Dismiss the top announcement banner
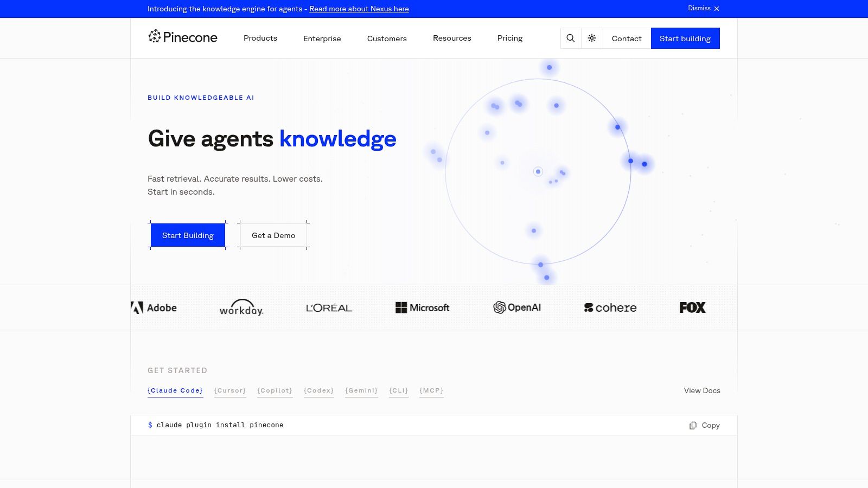868x488 pixels. click(704, 8)
